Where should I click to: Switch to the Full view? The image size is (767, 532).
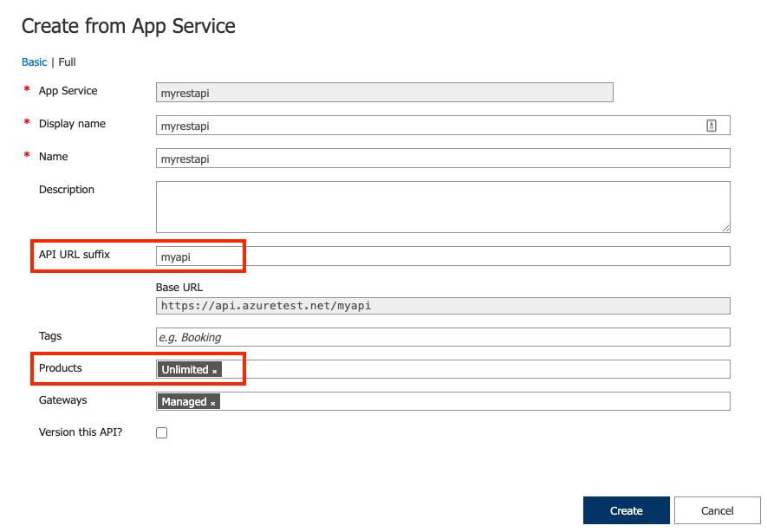[x=67, y=62]
